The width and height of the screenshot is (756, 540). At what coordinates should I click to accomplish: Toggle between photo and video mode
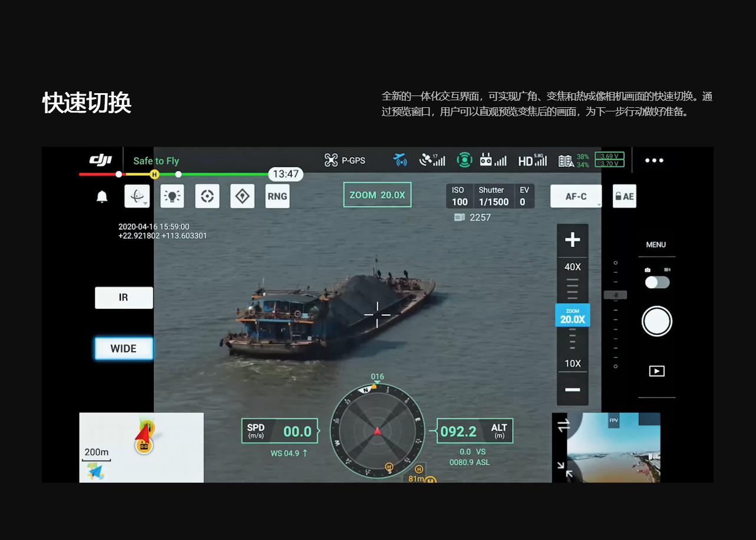656,282
